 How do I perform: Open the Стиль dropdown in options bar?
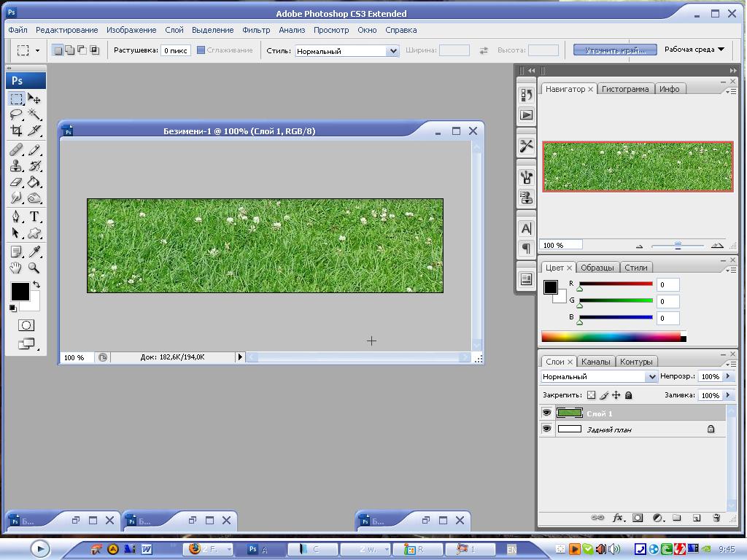[x=392, y=51]
